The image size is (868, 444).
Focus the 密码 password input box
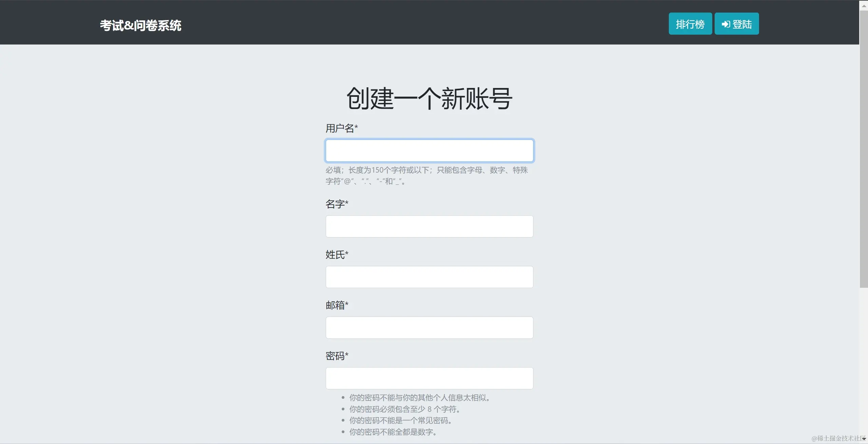click(429, 378)
